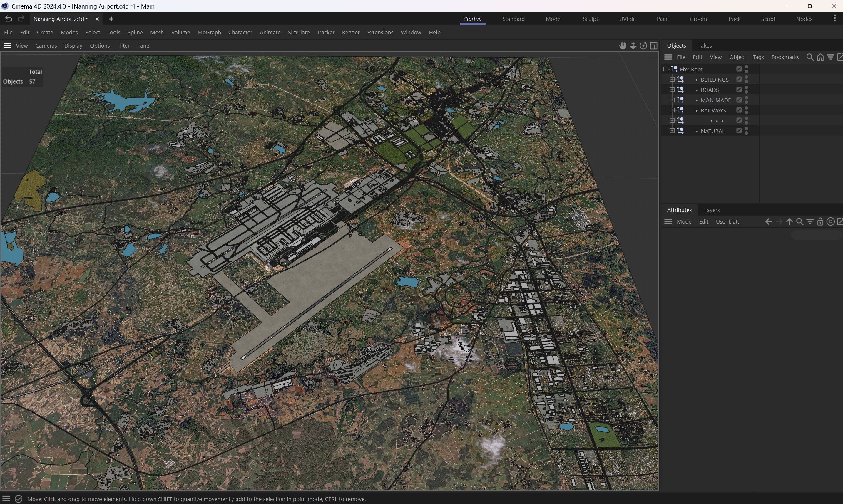Open the viewport hamburger menu
843x504 pixels.
7,46
